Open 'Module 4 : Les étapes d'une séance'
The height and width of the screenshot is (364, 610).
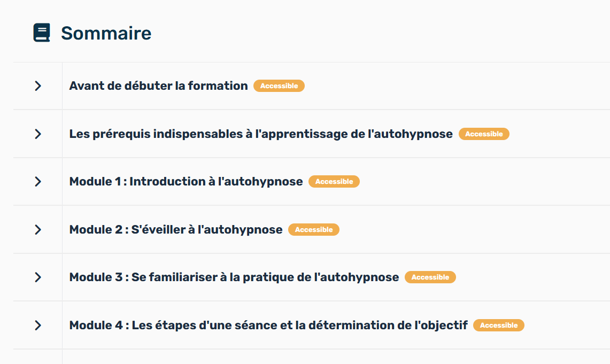click(x=268, y=325)
